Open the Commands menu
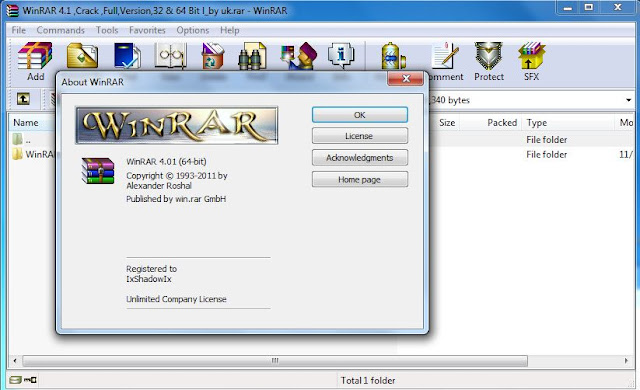 click(60, 30)
